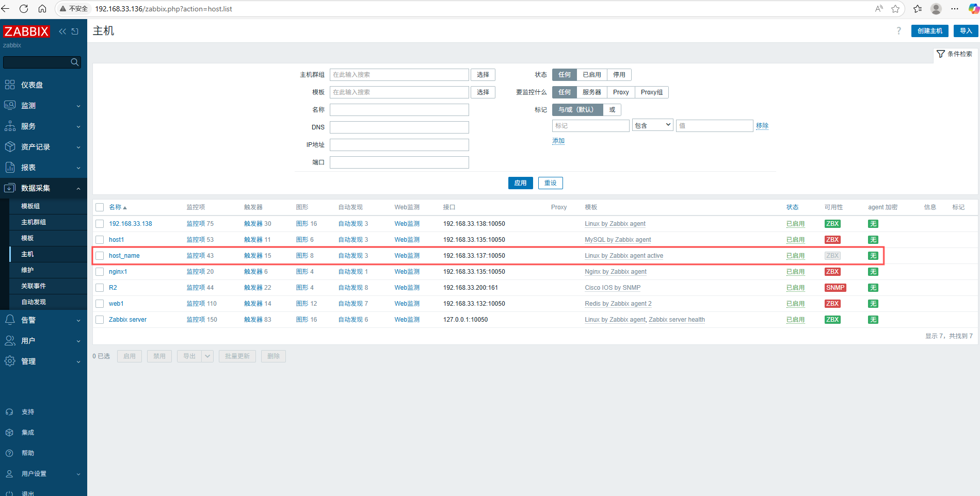Click the IP地址 filter field

point(399,145)
